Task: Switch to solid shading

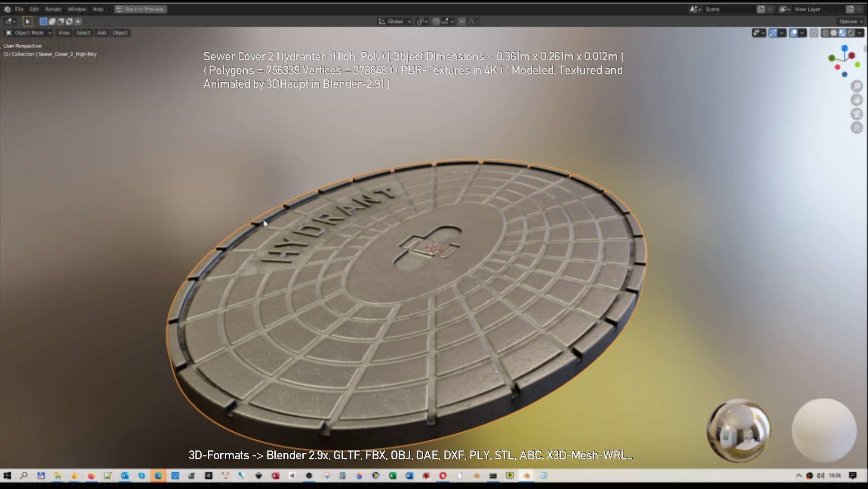Action: [834, 33]
